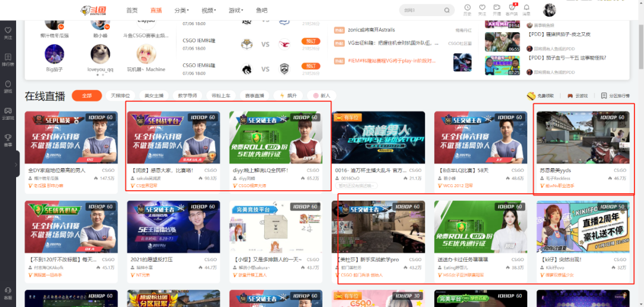This screenshot has height=307, width=644.
Task: Open the user profile avatar
Action: coord(549,10)
